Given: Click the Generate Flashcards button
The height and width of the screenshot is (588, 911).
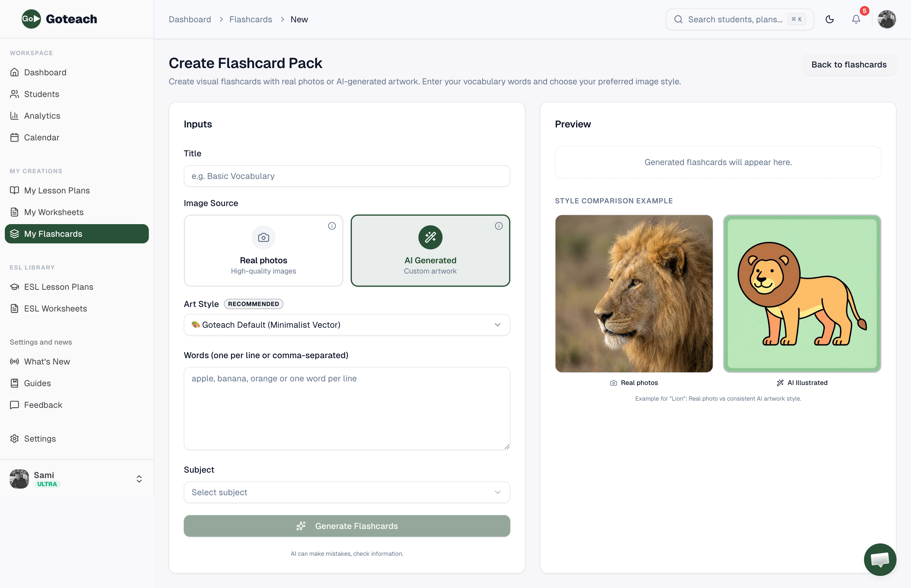Looking at the screenshot, I should tap(347, 526).
